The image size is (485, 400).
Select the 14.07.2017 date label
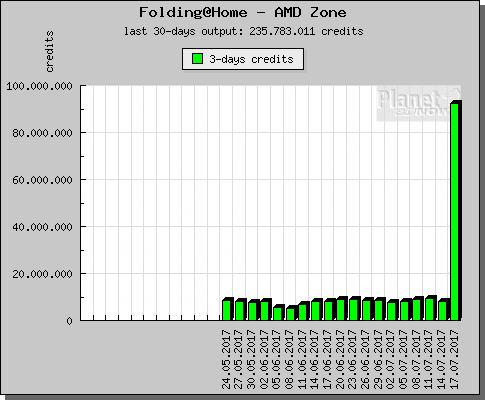click(x=442, y=359)
